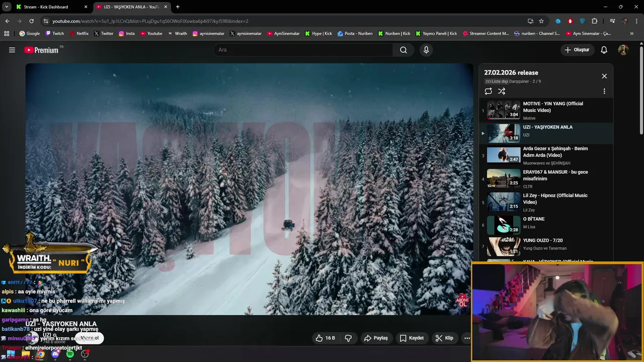Like the video showing 16 B
Viewport: 644px width, 362px height.
click(x=325, y=338)
